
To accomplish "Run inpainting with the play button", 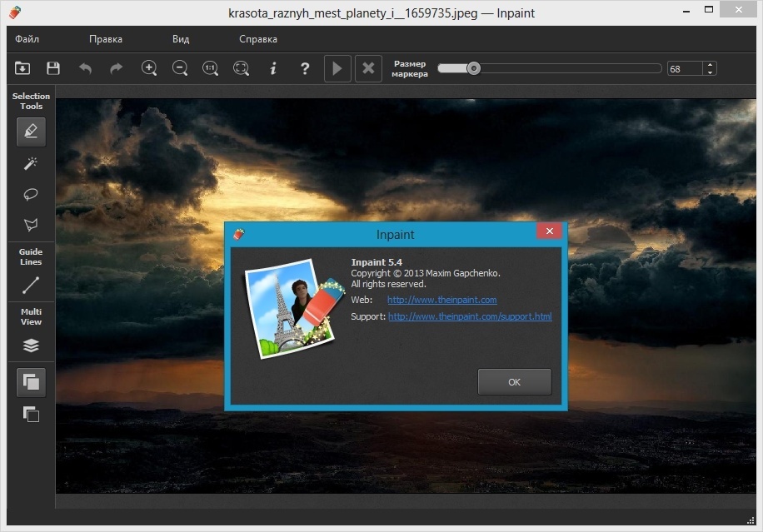I will pos(337,68).
